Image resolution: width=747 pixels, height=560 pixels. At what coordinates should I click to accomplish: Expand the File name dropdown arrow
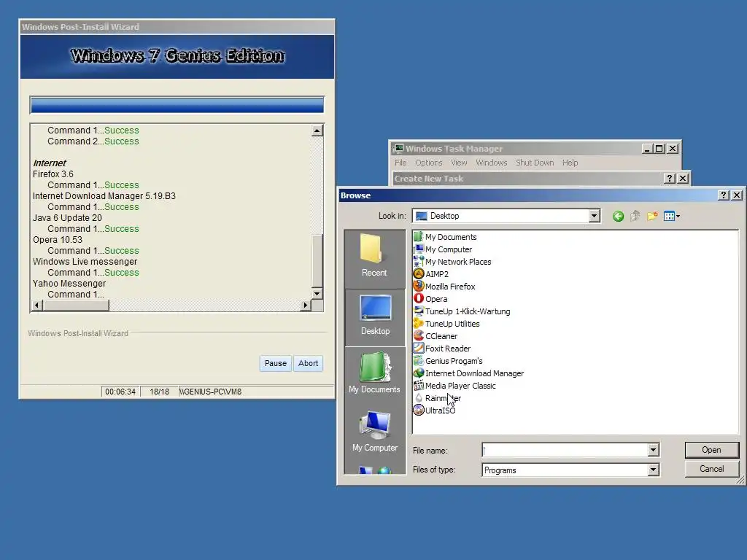(x=653, y=450)
